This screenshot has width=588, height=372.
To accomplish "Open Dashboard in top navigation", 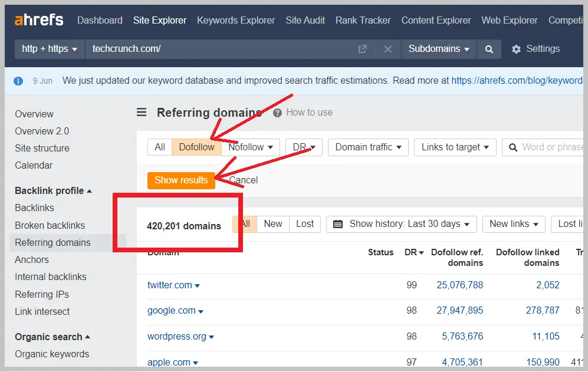I will point(100,20).
